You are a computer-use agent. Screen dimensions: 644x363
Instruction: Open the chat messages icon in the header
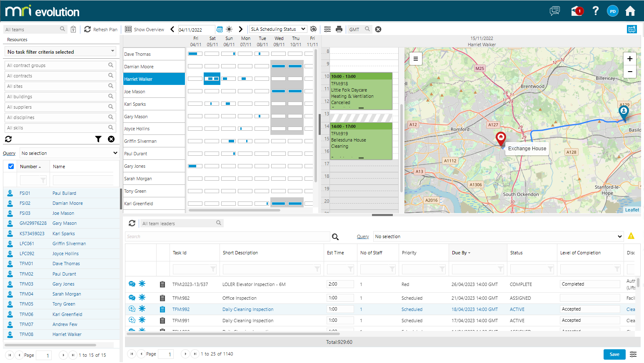tap(554, 11)
